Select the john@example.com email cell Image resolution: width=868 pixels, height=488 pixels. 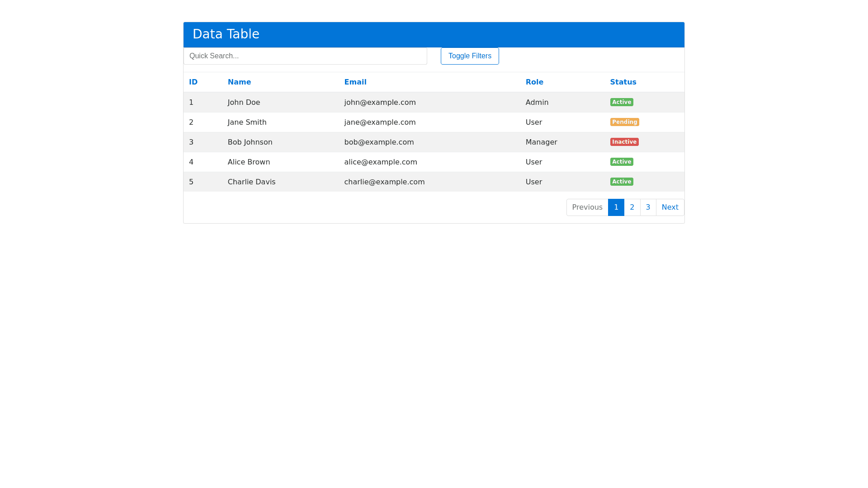[380, 103]
